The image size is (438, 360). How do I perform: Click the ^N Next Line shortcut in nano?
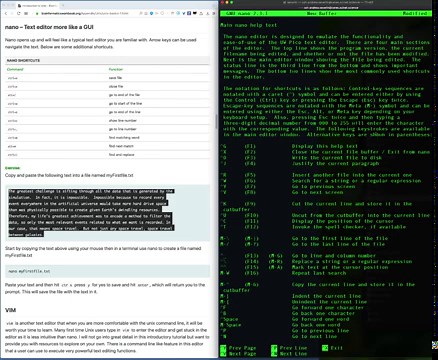click(x=289, y=354)
